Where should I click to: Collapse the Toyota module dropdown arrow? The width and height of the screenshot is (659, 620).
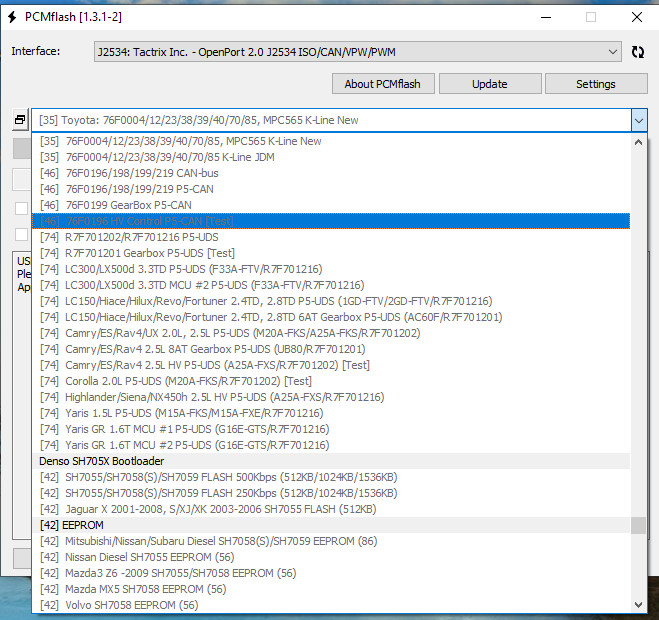coord(638,121)
